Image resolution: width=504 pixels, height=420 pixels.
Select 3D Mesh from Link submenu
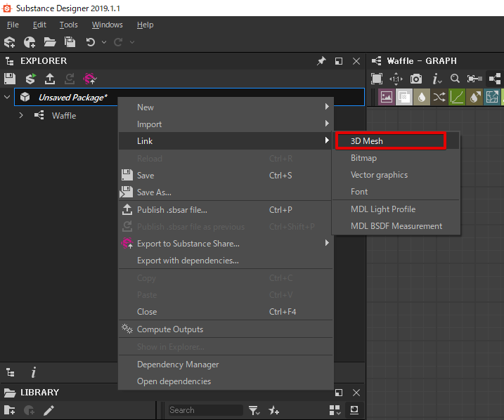click(x=389, y=141)
